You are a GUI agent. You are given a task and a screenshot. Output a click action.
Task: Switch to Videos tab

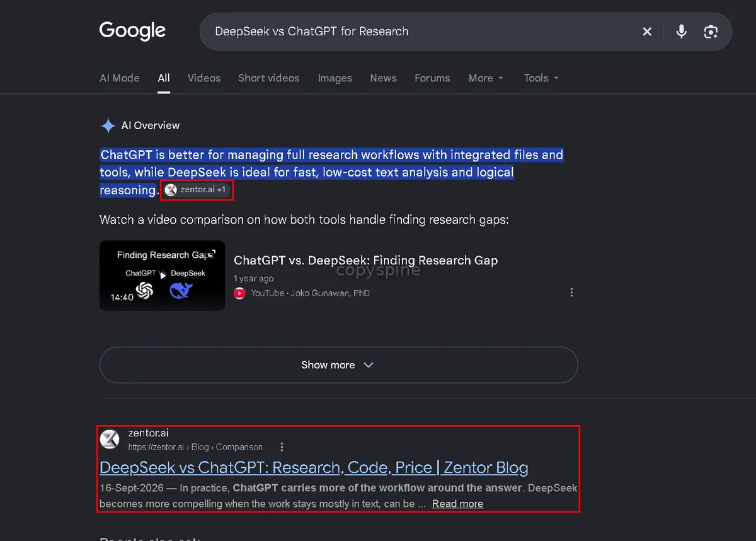pos(204,78)
